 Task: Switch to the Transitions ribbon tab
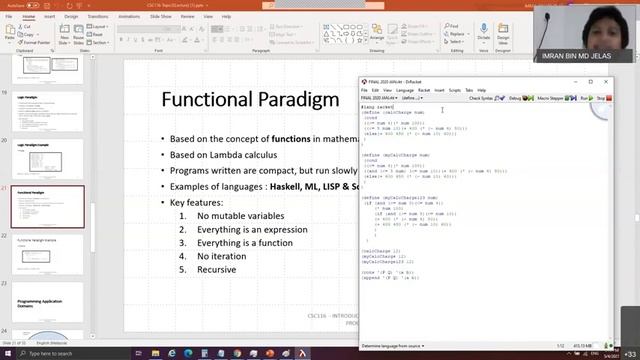[x=98, y=17]
